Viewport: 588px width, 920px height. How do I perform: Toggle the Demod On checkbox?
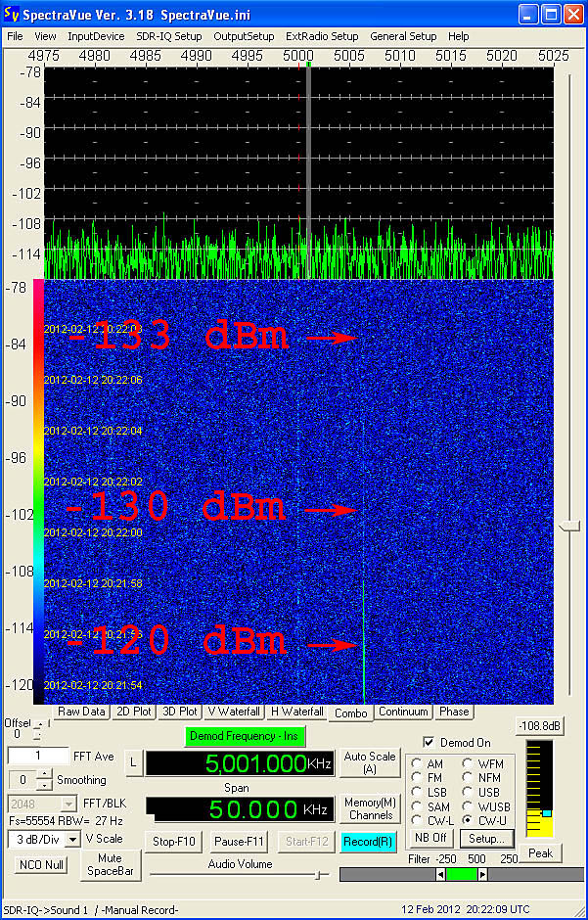click(430, 742)
